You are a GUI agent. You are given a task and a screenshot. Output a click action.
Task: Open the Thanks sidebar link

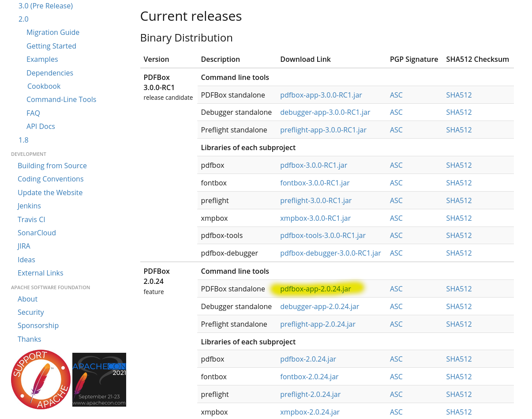(x=29, y=339)
